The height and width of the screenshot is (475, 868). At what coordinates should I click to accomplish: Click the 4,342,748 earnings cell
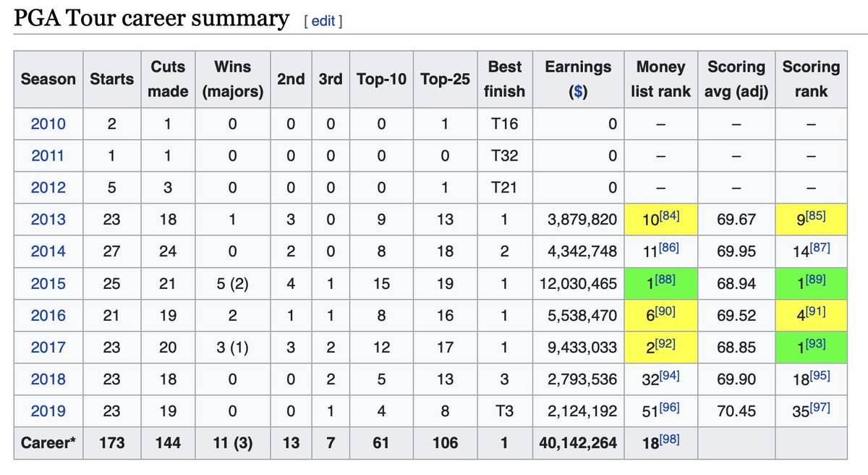(x=578, y=251)
